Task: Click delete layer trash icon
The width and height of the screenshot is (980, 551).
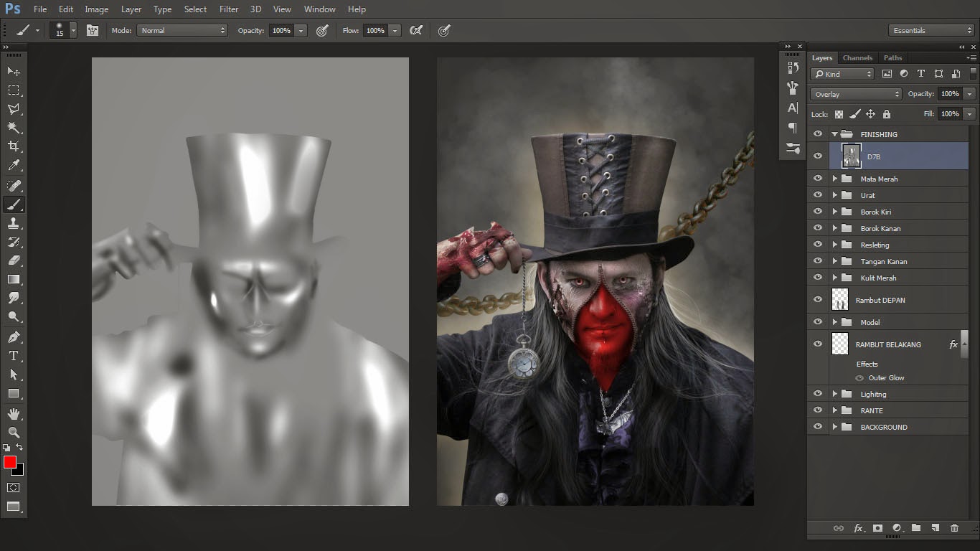Action: [954, 528]
